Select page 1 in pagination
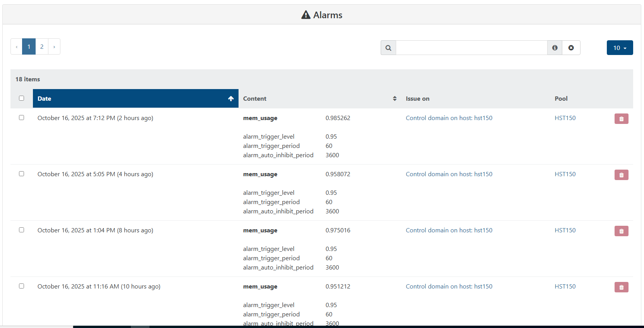The image size is (644, 328). pyautogui.click(x=29, y=47)
